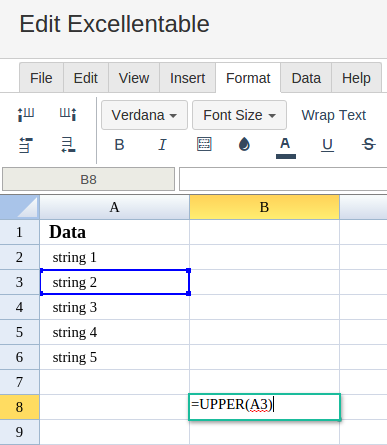Screen dimensions: 387x445
Task: Click the Wrap Text button
Action: (334, 115)
